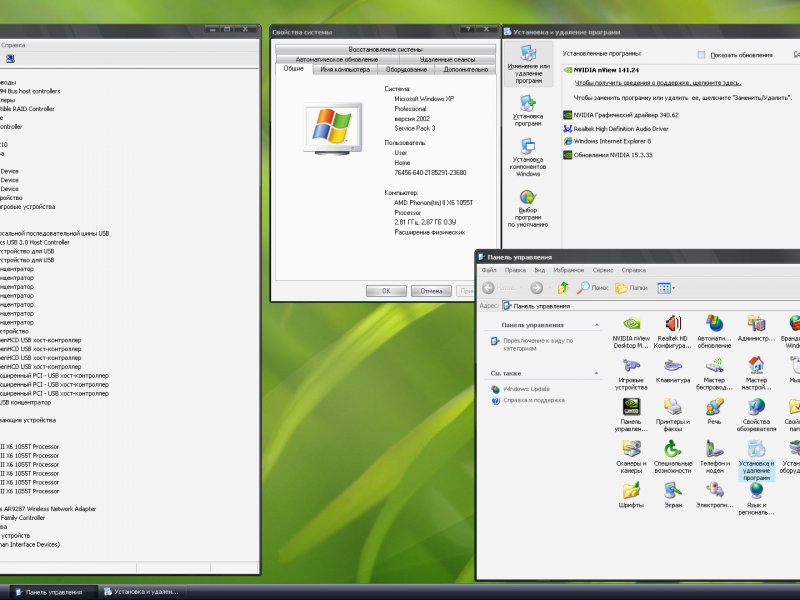The width and height of the screenshot is (800, 600).
Task: Open the Шрифты Control Panel icon
Action: point(631,495)
